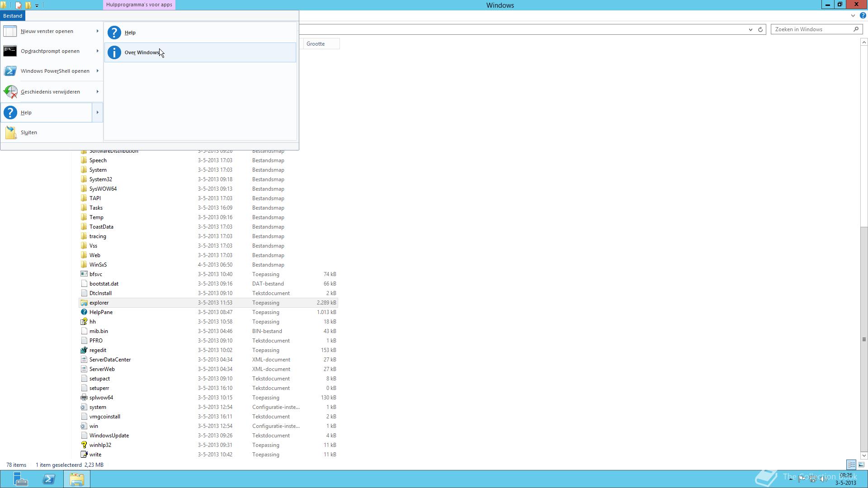The height and width of the screenshot is (488, 868).
Task: Open Windows PowerShell from the taskbar
Action: [49, 479]
